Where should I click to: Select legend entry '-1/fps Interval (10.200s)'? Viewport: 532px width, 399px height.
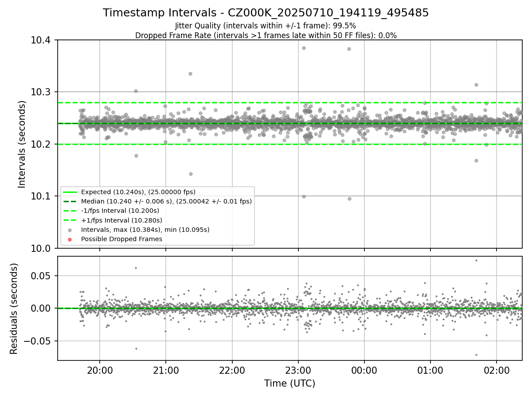pyautogui.click(x=120, y=211)
